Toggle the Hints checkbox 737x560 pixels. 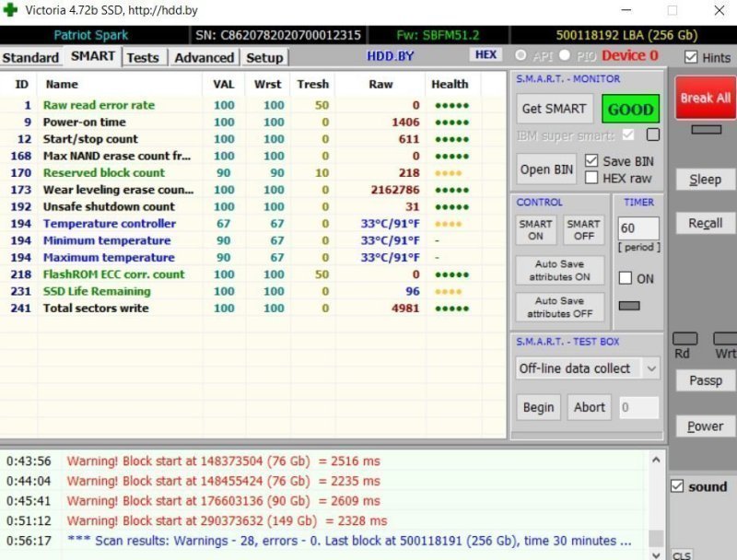[x=691, y=57]
